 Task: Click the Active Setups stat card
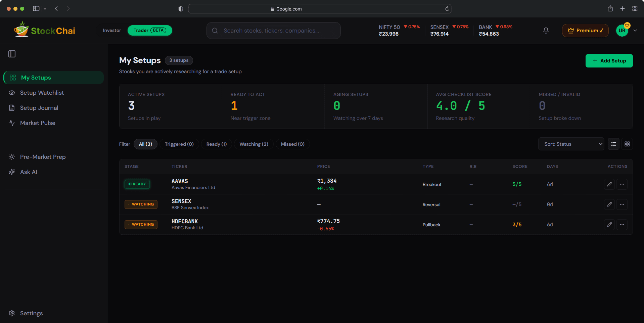point(171,106)
